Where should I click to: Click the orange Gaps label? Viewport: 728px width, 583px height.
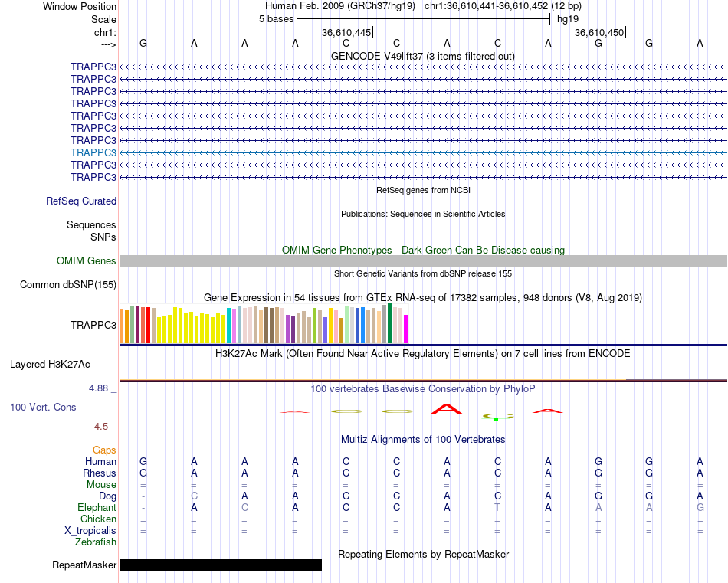pos(104,450)
